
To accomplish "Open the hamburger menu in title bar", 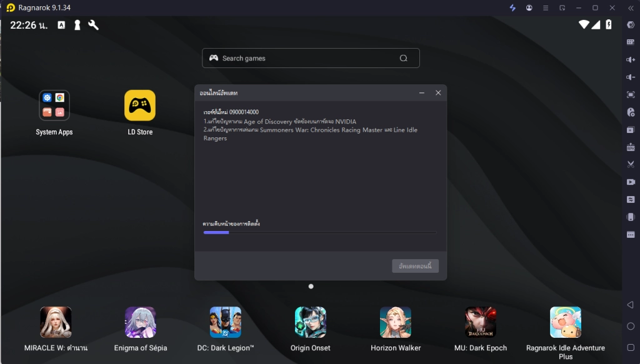I will [545, 7].
